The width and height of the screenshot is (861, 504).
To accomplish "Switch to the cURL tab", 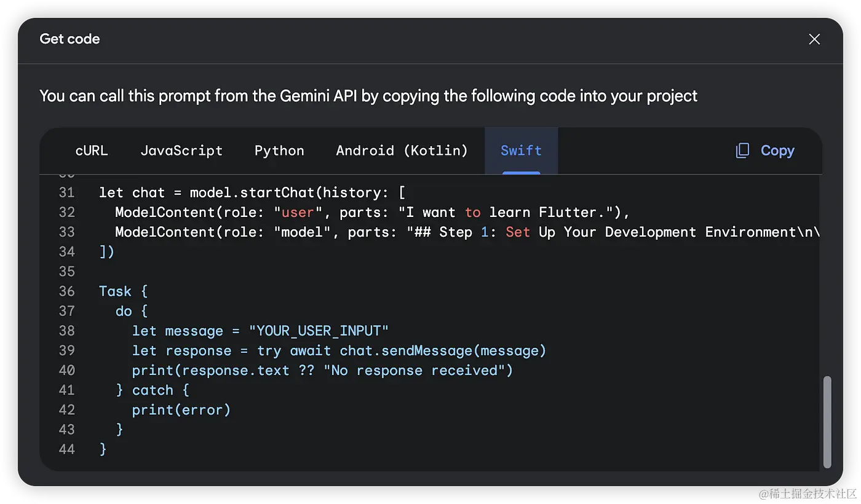I will pos(92,151).
